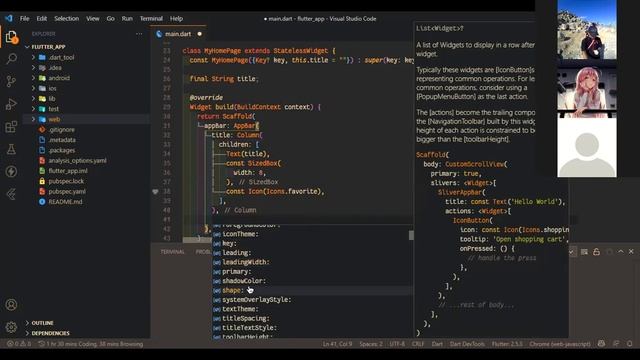Expand the .dart_tool folder
This screenshot has width=640, height=360.
click(x=33, y=58)
